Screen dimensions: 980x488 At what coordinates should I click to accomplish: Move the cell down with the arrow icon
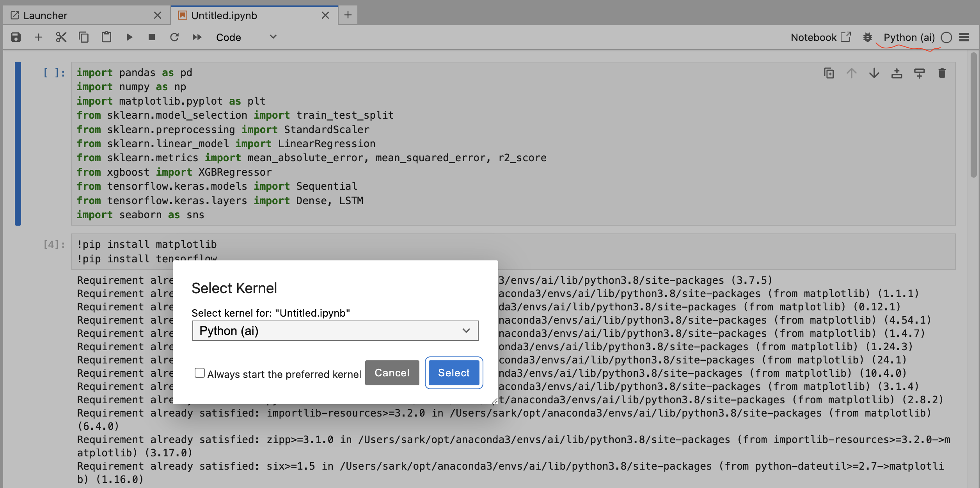tap(874, 73)
